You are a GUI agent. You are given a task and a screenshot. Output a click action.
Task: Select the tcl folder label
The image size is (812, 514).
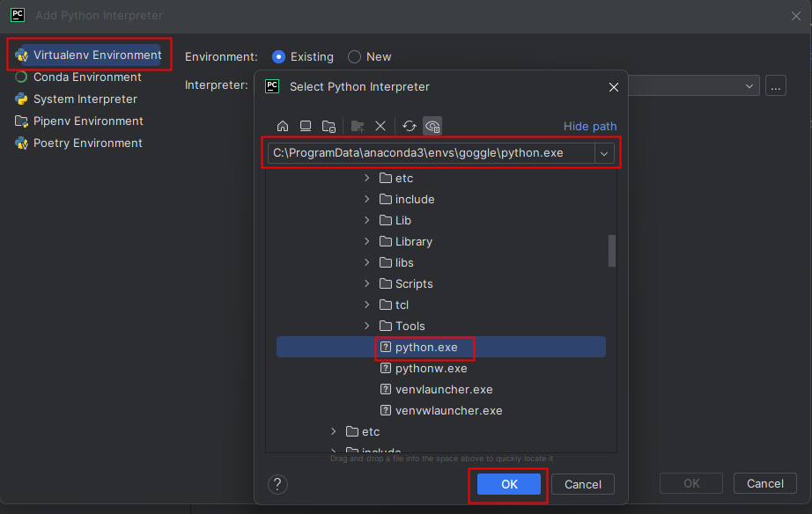[x=402, y=305]
